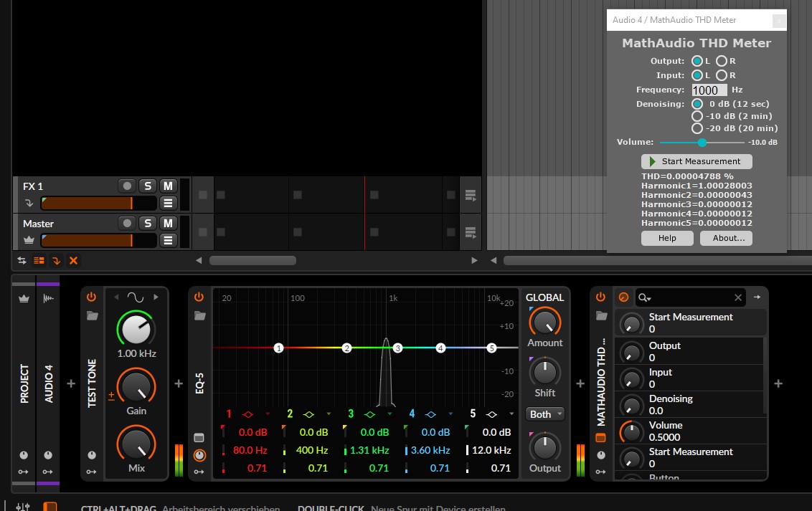Choose -10 dB (2 min) denoising option

pyautogui.click(x=697, y=116)
